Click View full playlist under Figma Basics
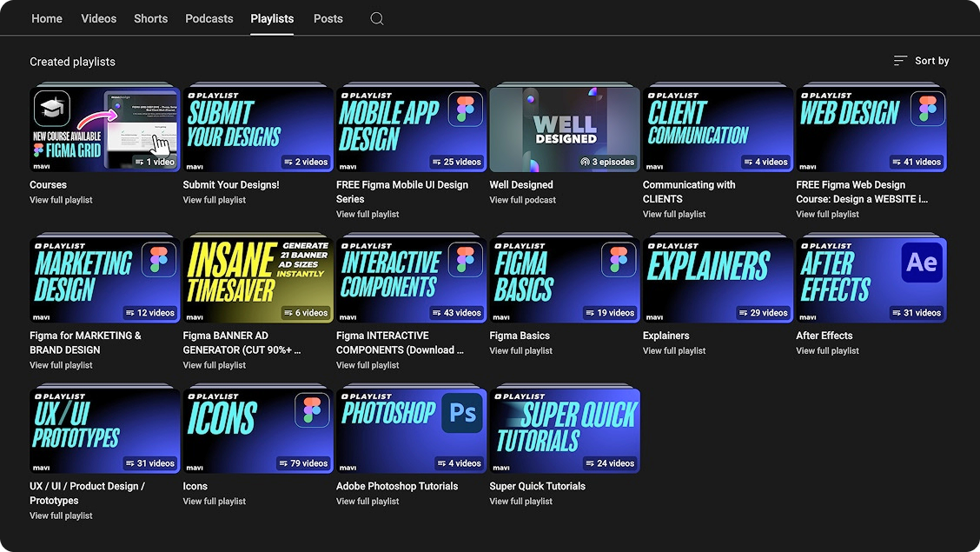Screen dimensions: 980x552 520,351
